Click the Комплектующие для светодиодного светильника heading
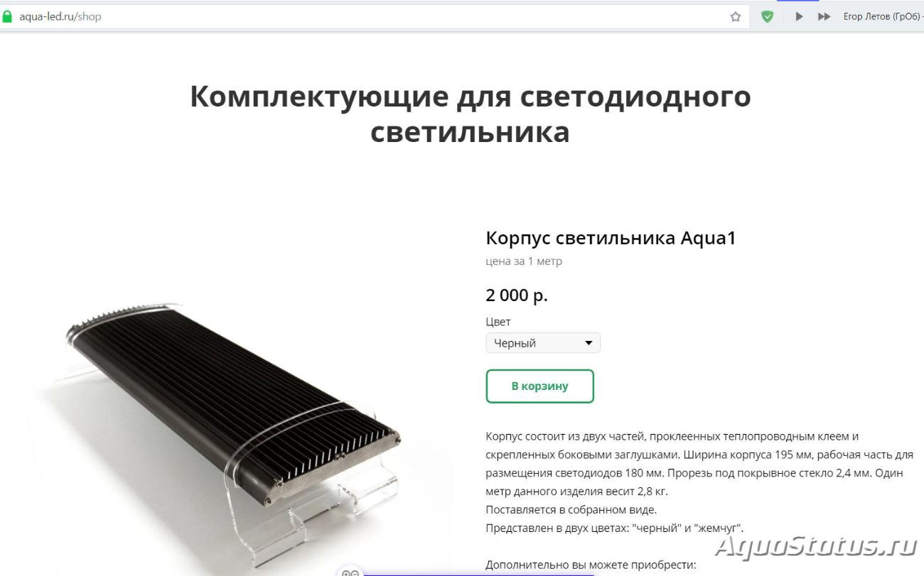 (470, 114)
